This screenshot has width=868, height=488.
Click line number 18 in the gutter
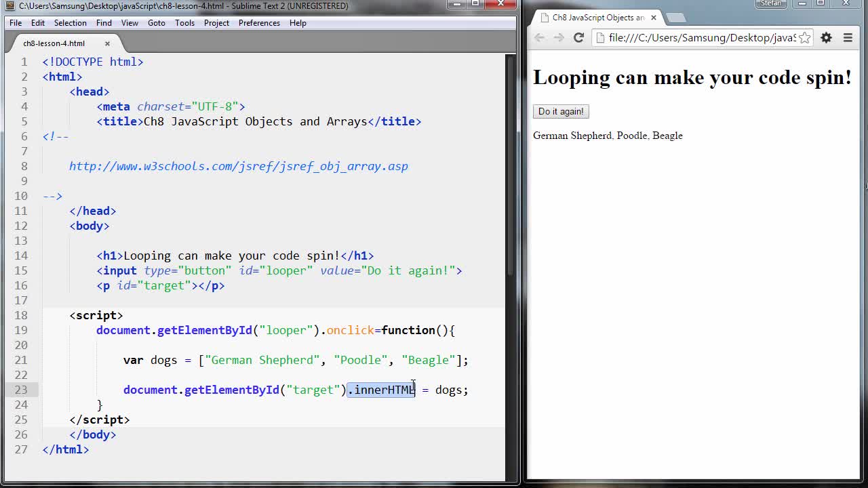tap(20, 315)
